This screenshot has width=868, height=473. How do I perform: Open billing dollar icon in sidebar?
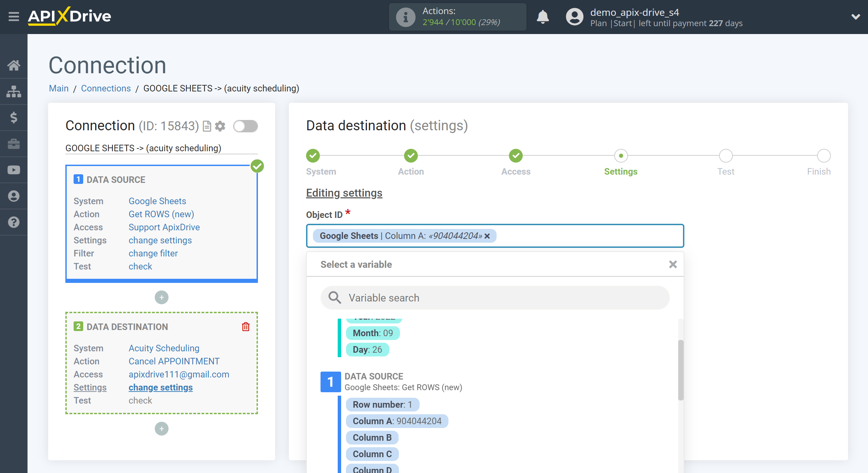[14, 118]
